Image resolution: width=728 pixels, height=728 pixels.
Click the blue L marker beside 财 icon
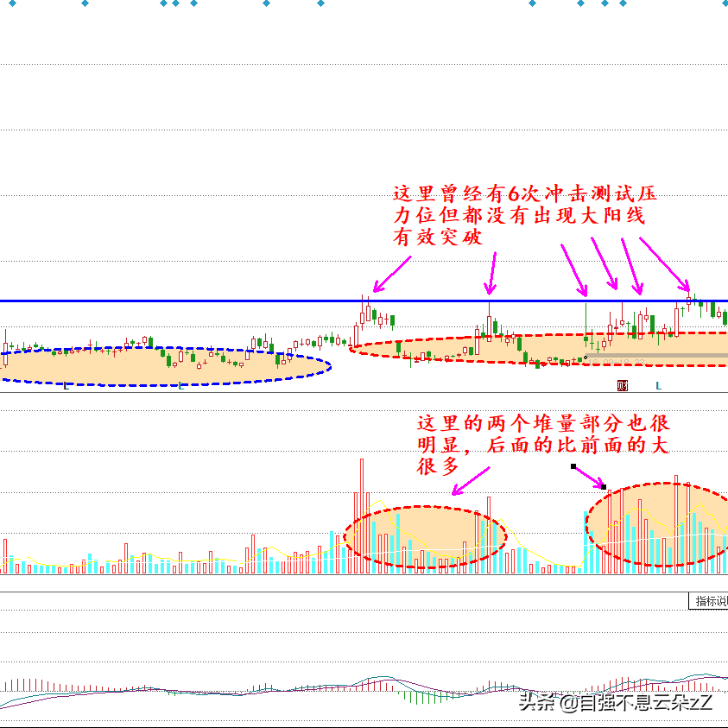pos(658,385)
